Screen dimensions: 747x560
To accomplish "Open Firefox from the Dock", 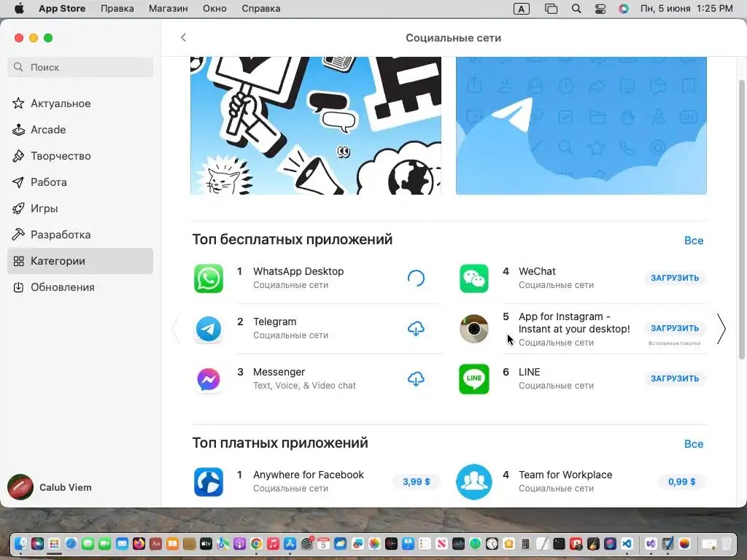I will pyautogui.click(x=139, y=543).
